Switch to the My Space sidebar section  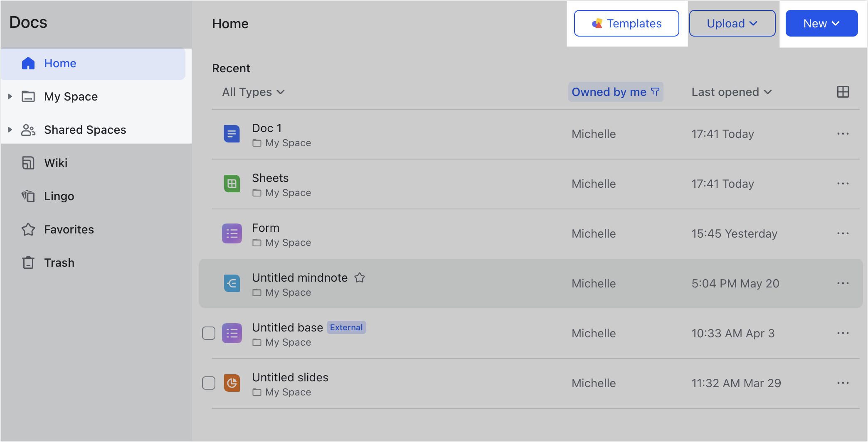point(70,96)
